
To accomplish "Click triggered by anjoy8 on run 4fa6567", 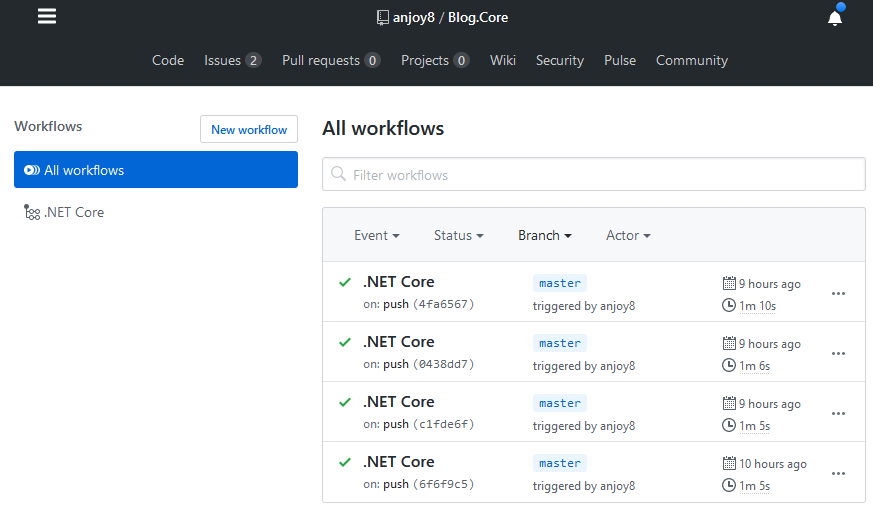I will 584,306.
